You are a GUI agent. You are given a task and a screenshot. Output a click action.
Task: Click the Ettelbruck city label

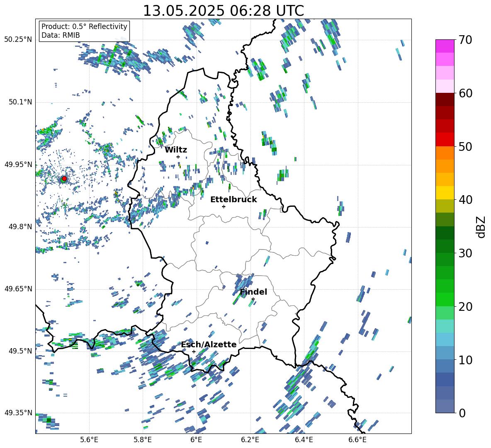233,200
